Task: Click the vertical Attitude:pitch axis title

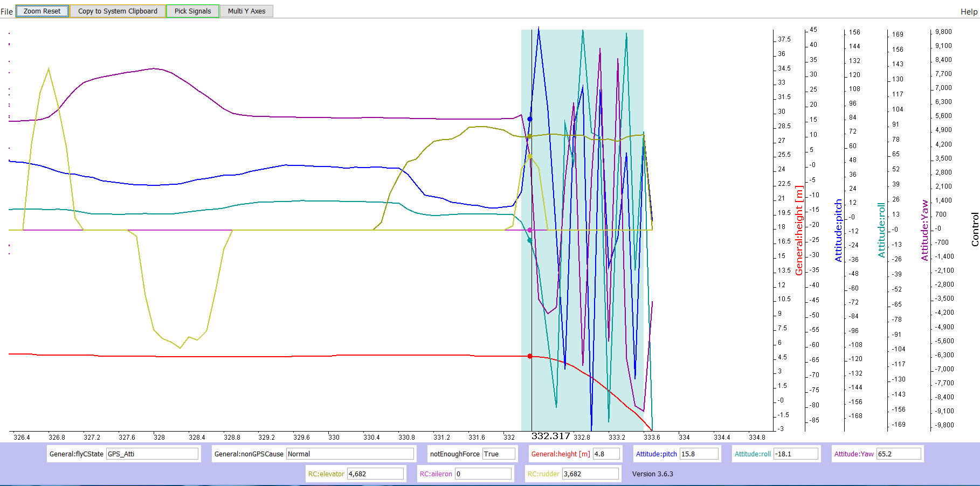Action: [838, 231]
